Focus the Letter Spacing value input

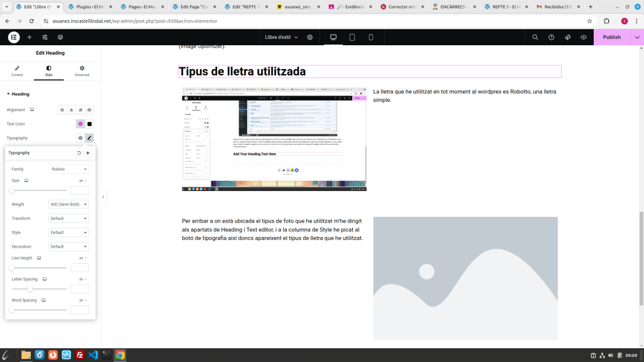click(80, 289)
